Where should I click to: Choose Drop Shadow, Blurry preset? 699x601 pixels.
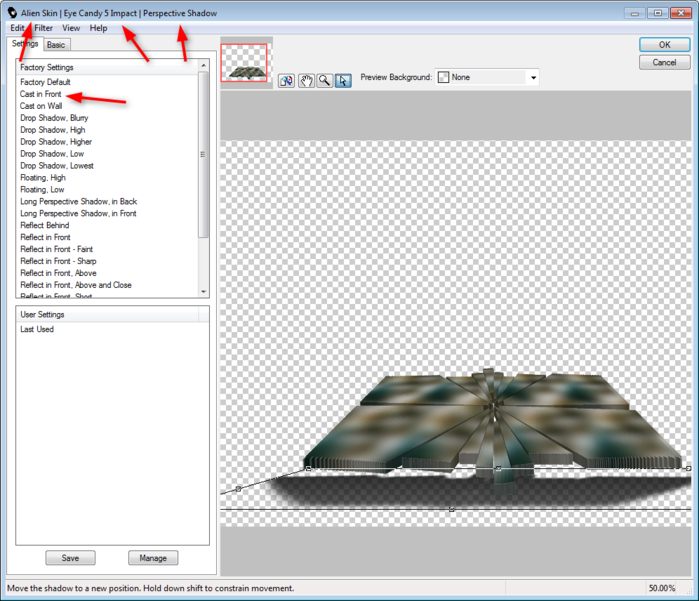(x=54, y=118)
